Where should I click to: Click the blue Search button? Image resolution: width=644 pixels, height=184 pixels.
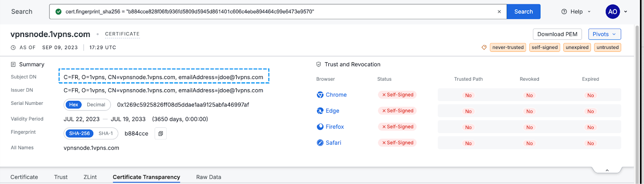click(523, 12)
